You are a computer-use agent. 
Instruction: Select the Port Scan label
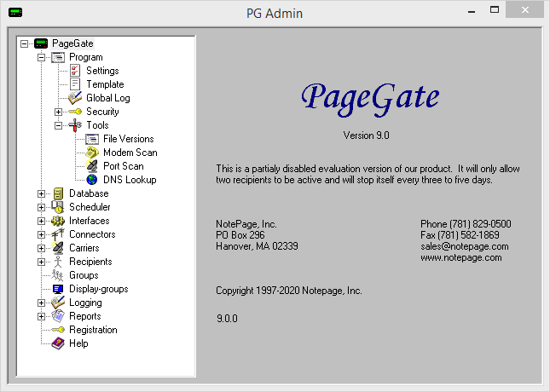click(x=124, y=166)
